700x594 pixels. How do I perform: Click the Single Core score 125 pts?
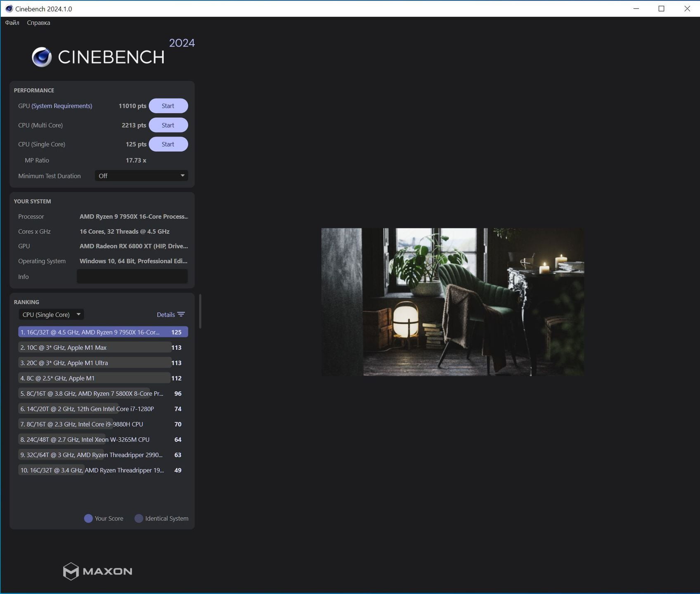[136, 144]
